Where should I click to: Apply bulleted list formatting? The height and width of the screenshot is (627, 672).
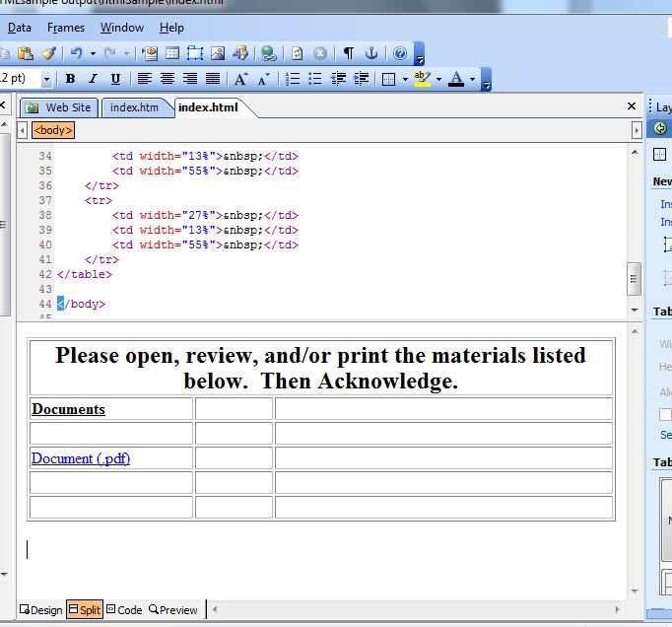(315, 79)
